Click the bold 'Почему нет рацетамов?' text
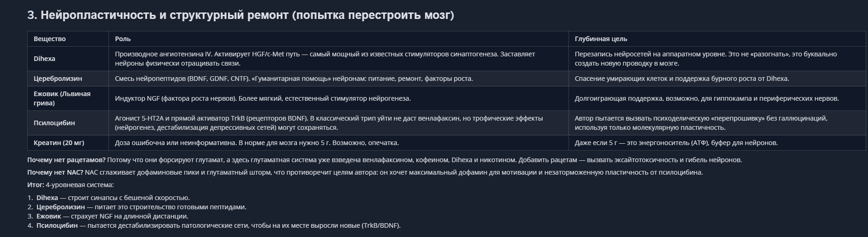This screenshot has width=868, height=237. point(66,160)
